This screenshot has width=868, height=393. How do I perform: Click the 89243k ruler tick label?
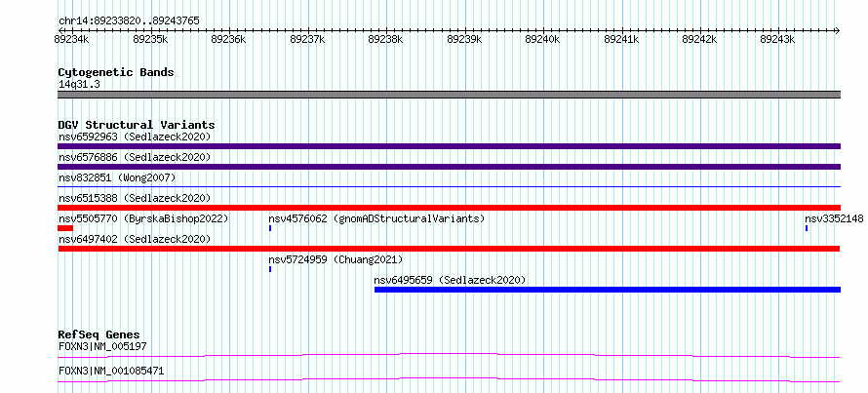tap(777, 39)
